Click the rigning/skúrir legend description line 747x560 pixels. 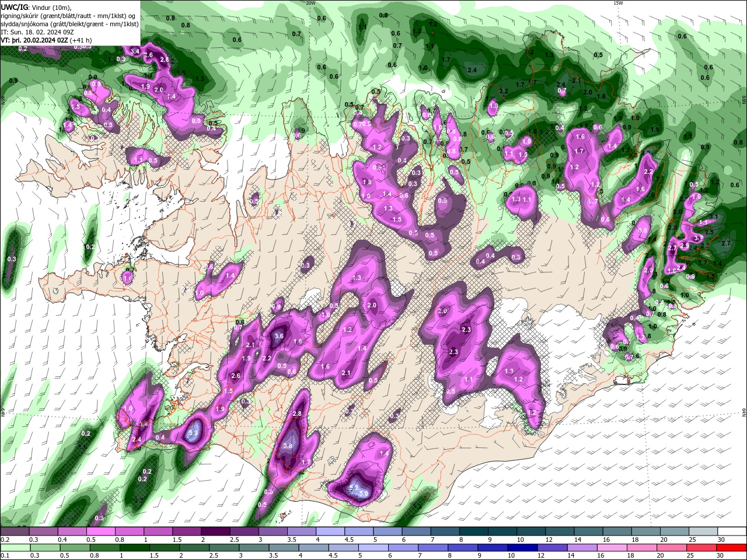click(x=69, y=16)
